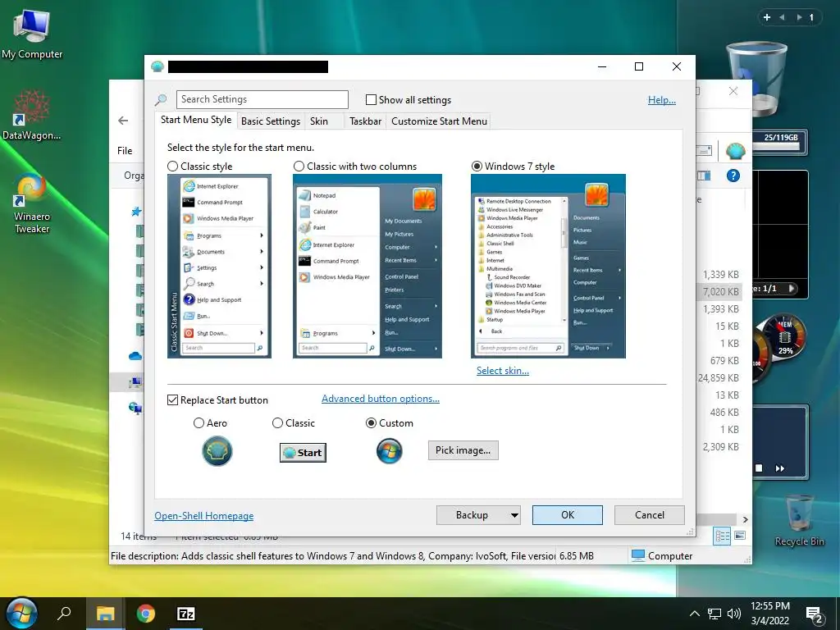Open the My Computer desktop icon
This screenshot has width=840, height=630.
point(32,33)
